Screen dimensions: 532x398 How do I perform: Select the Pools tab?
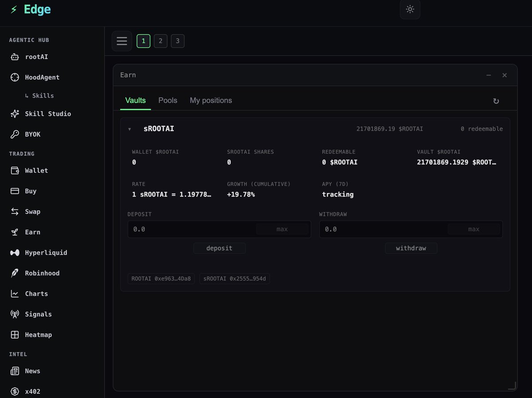coord(168,100)
